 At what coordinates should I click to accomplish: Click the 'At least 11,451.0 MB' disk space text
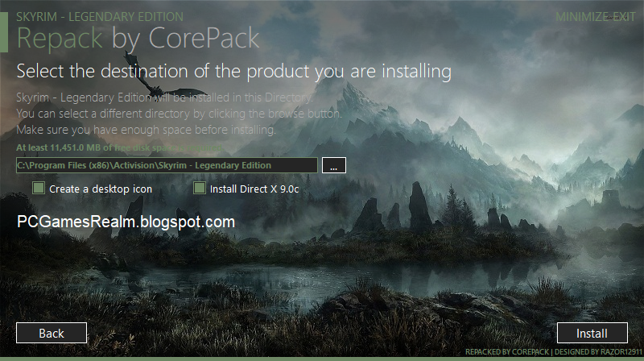(119, 147)
